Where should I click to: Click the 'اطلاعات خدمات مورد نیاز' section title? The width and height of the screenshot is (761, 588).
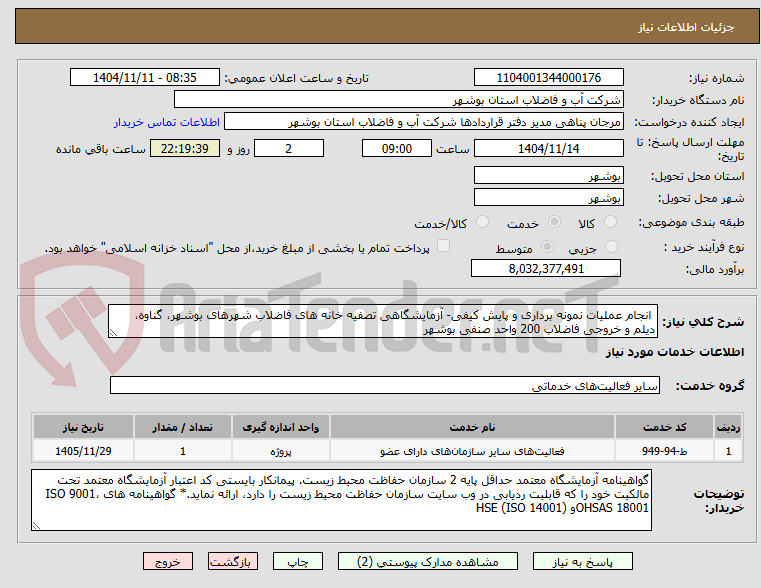coord(675,352)
